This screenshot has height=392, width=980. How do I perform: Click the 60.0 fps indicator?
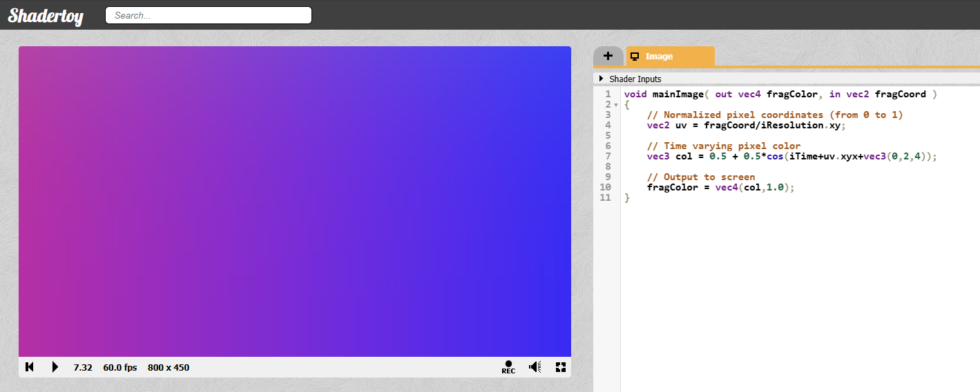click(x=120, y=367)
